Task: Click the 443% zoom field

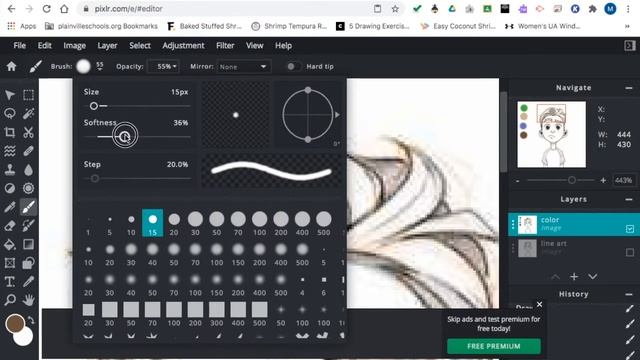Action: click(x=623, y=180)
